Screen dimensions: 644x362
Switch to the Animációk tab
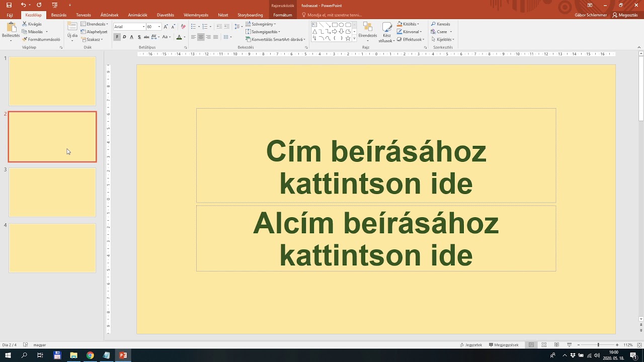tap(138, 15)
